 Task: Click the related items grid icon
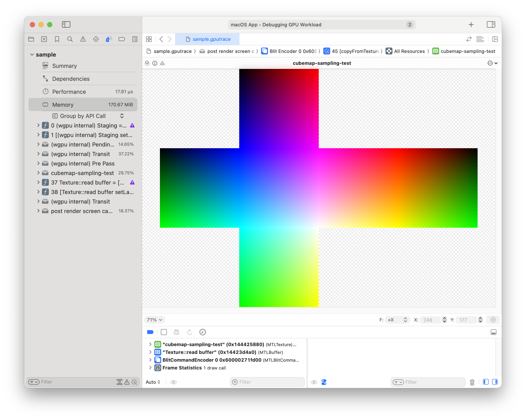coord(149,39)
